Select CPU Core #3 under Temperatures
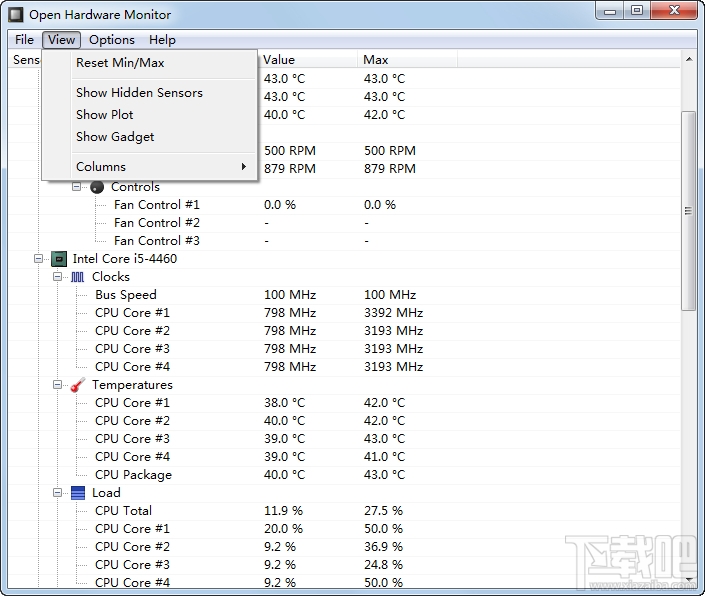Viewport: 705px width, 596px height. [x=344, y=439]
